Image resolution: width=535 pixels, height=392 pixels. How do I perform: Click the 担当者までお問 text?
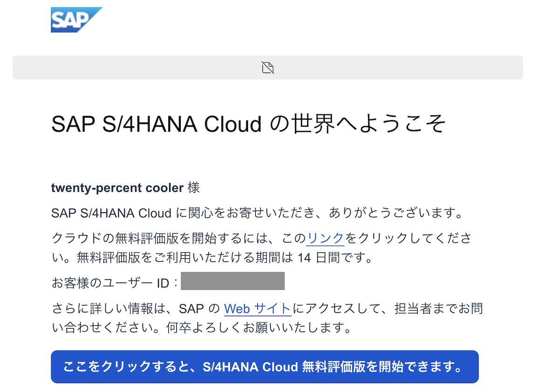pyautogui.click(x=439, y=309)
